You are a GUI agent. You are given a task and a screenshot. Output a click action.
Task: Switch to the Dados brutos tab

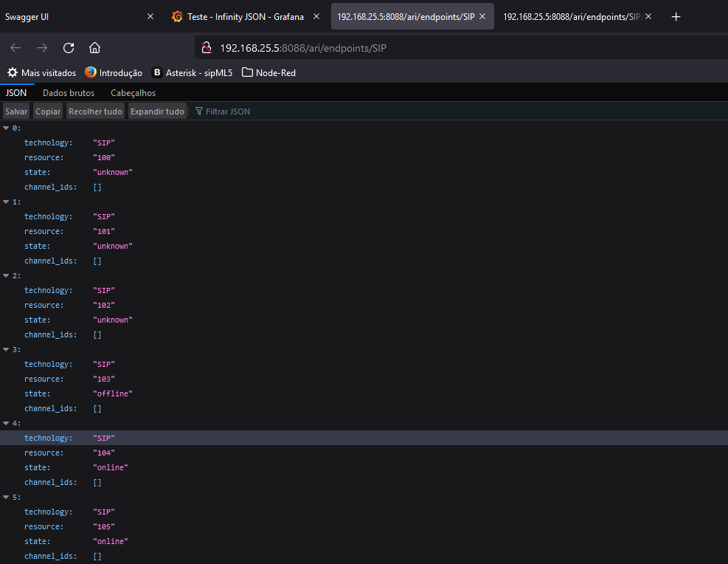(68, 92)
